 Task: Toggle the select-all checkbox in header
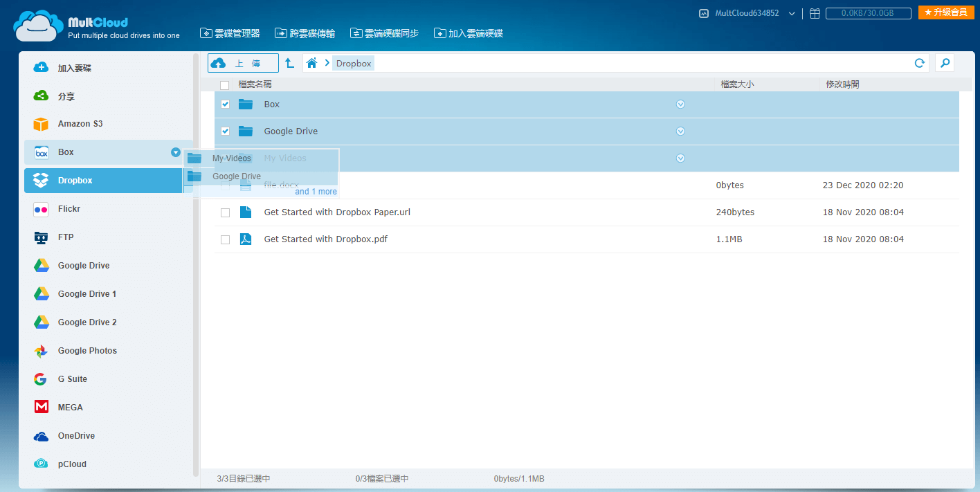(225, 85)
